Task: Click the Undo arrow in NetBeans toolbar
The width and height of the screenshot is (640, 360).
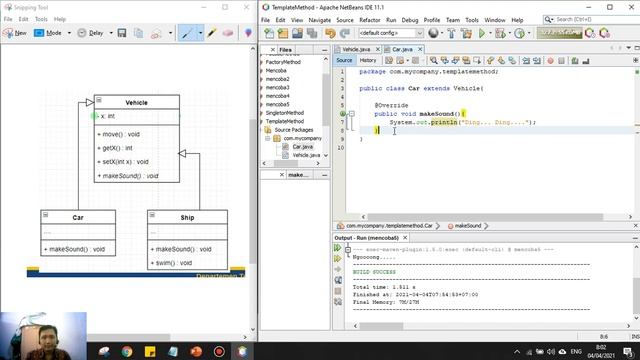Action: [x=330, y=33]
